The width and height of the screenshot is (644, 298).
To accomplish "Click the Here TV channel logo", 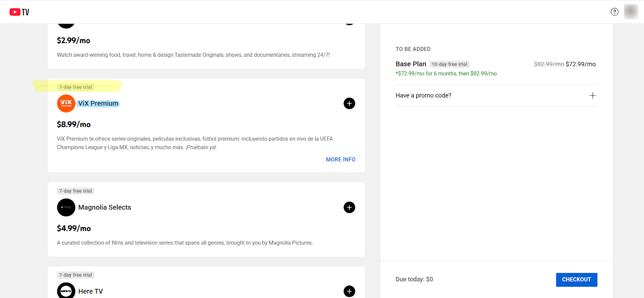I will (x=66, y=291).
